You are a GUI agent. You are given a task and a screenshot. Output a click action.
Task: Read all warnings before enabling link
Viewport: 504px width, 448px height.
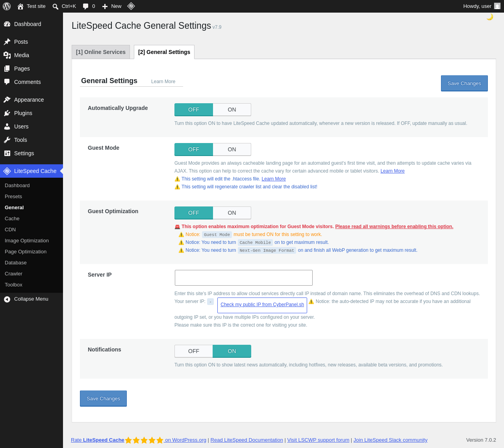(x=394, y=227)
